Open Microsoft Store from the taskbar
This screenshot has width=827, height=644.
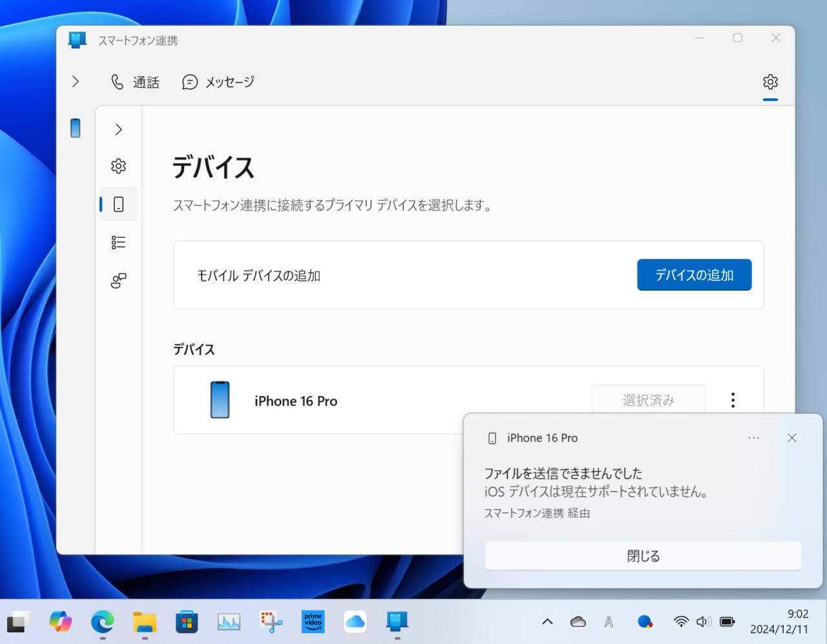coord(187,621)
